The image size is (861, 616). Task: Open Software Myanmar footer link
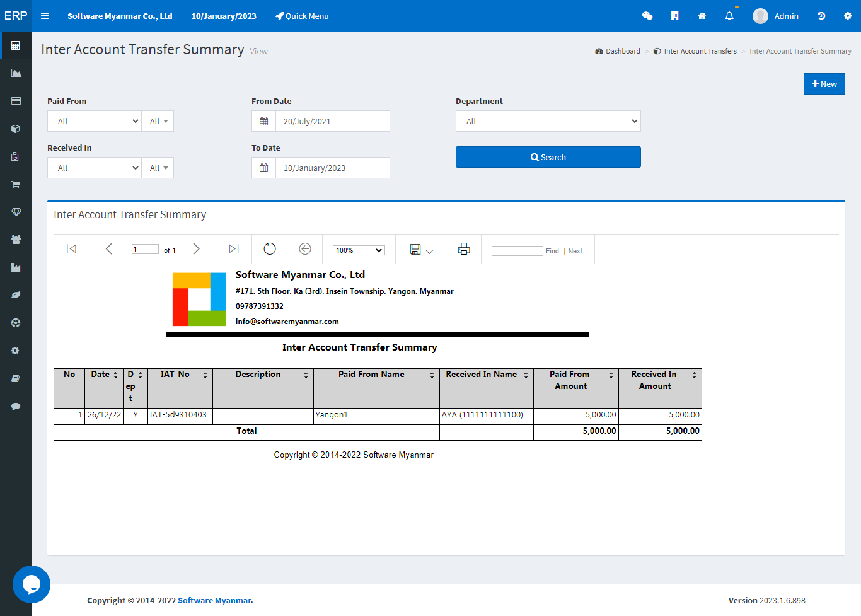tap(214, 600)
